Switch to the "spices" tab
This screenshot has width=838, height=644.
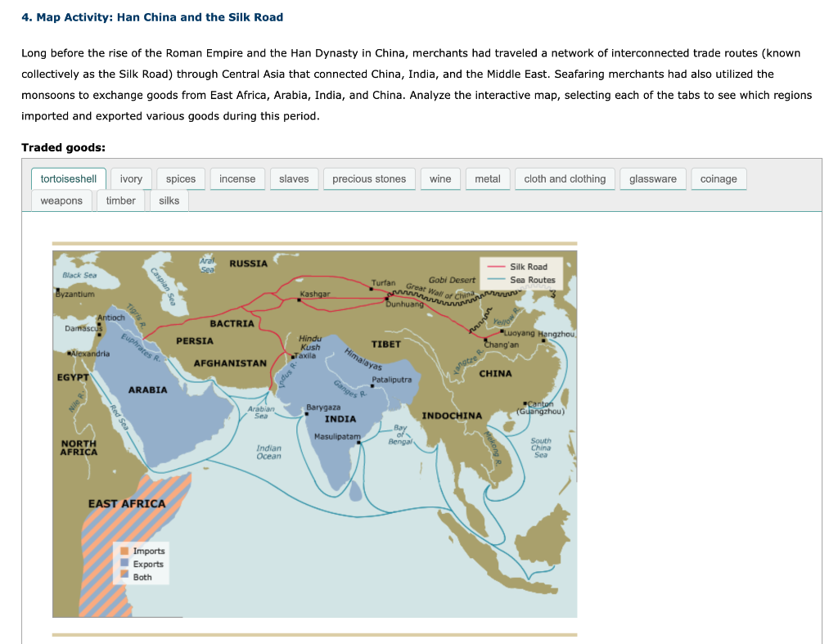pyautogui.click(x=181, y=178)
